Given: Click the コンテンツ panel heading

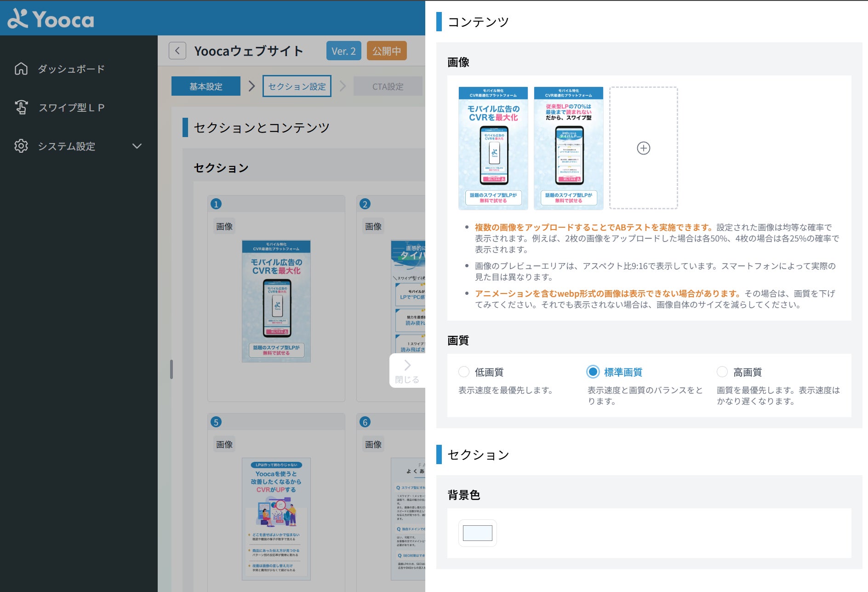Looking at the screenshot, I should click(478, 22).
